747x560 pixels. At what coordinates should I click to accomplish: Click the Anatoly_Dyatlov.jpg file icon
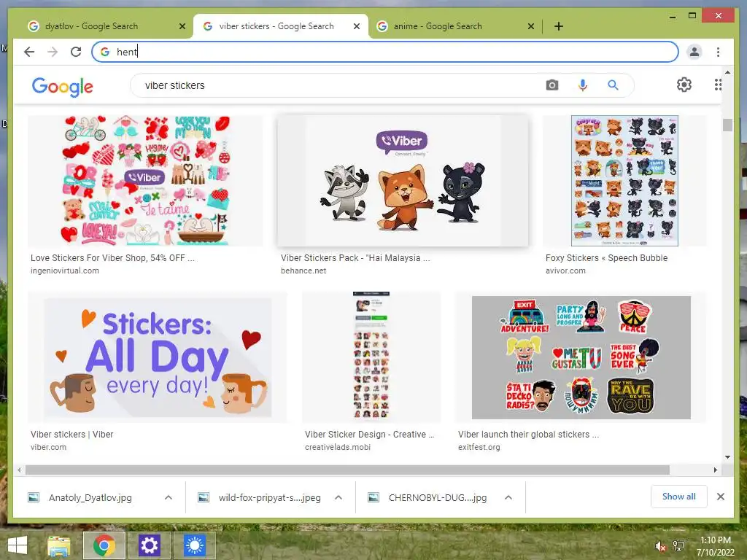coord(34,497)
